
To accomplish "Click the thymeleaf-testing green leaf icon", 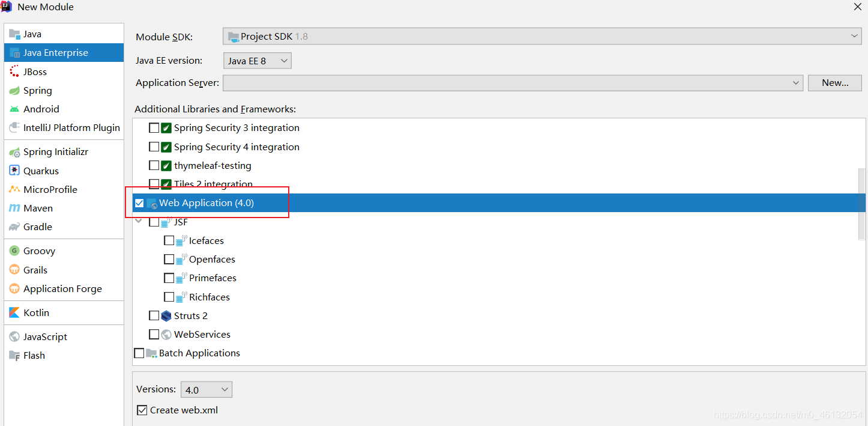I will [166, 165].
